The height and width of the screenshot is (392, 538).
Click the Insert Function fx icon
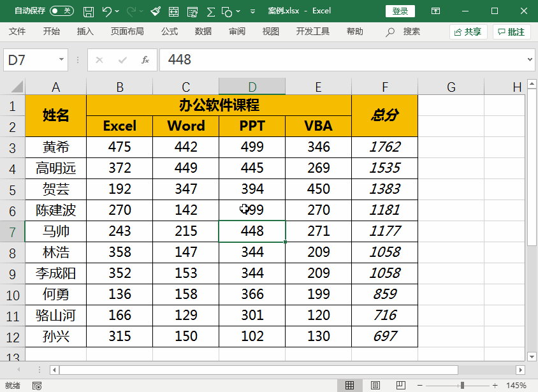click(x=145, y=60)
